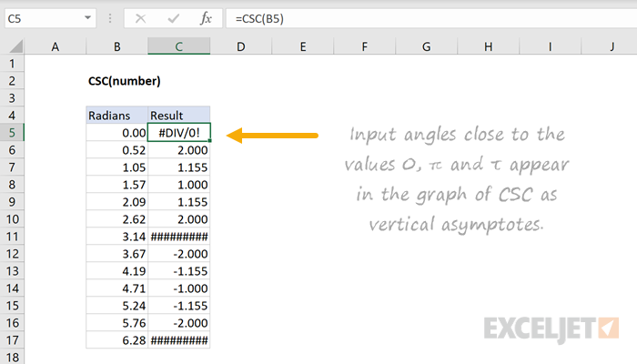Click the formula bar resize dots handle
The height and width of the screenshot is (364, 637).
[x=110, y=18]
